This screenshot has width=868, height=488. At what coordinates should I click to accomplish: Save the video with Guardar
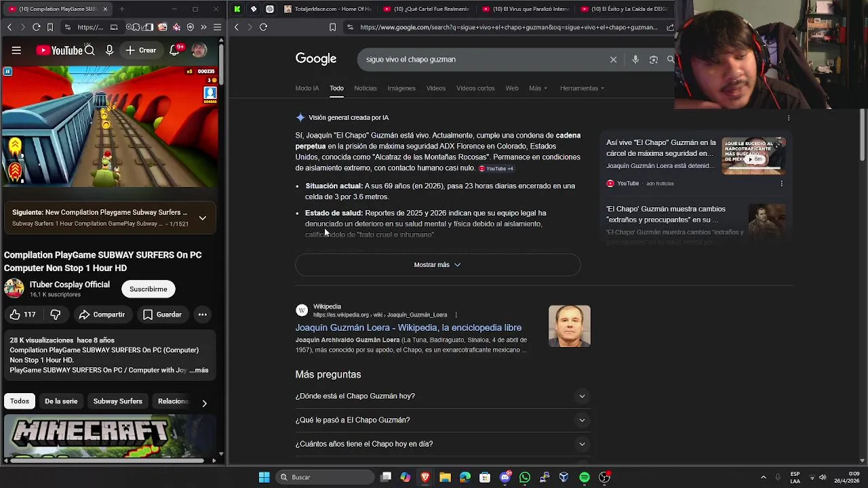pyautogui.click(x=163, y=314)
